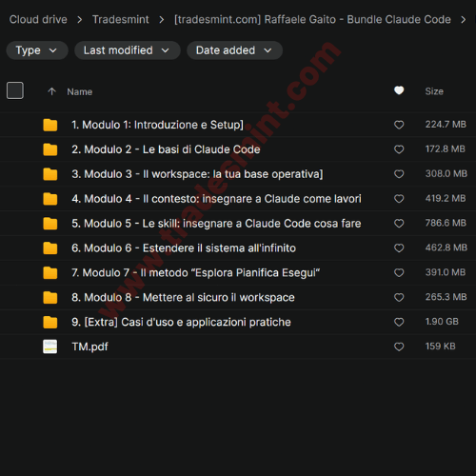Click the '265.3 MB' size value

click(446, 297)
